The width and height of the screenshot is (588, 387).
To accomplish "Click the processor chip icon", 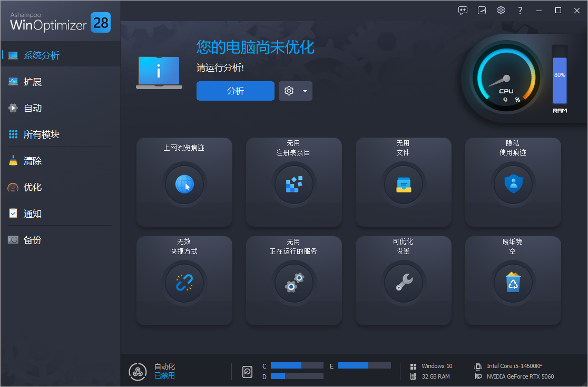I will [x=478, y=366].
